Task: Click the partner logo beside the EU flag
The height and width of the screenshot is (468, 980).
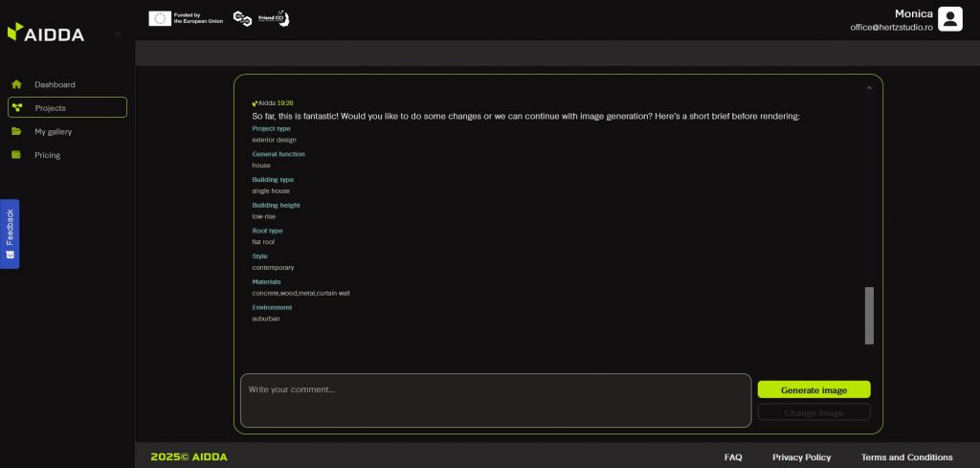Action: click(243, 18)
